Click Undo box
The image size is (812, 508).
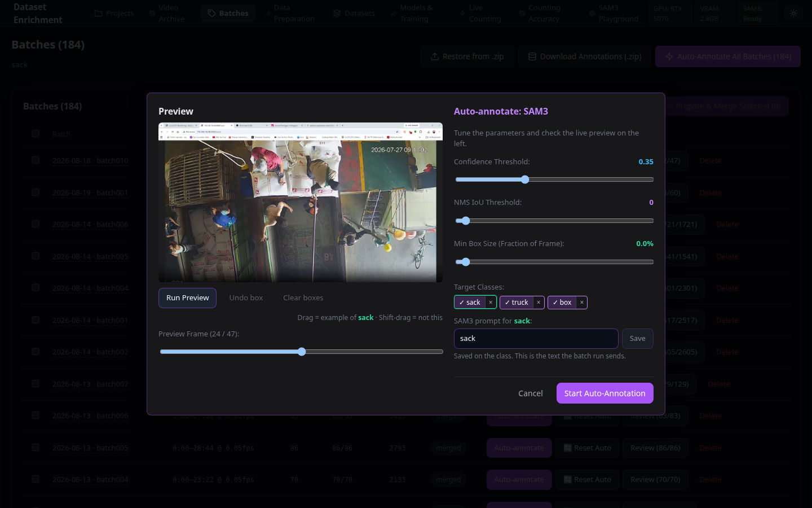[246, 298]
